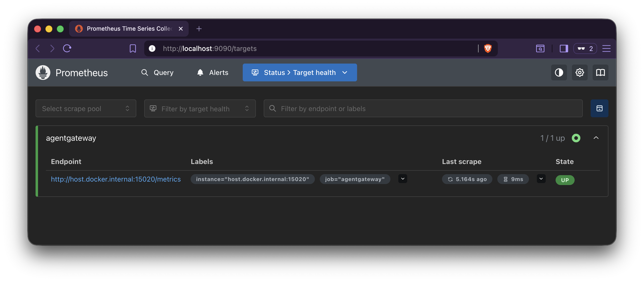Click the instance="host.docker.internal:15020" label badge

tap(253, 179)
